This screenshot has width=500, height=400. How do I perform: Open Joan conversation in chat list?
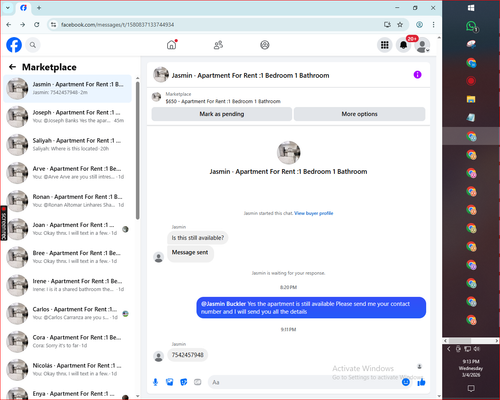(x=68, y=229)
